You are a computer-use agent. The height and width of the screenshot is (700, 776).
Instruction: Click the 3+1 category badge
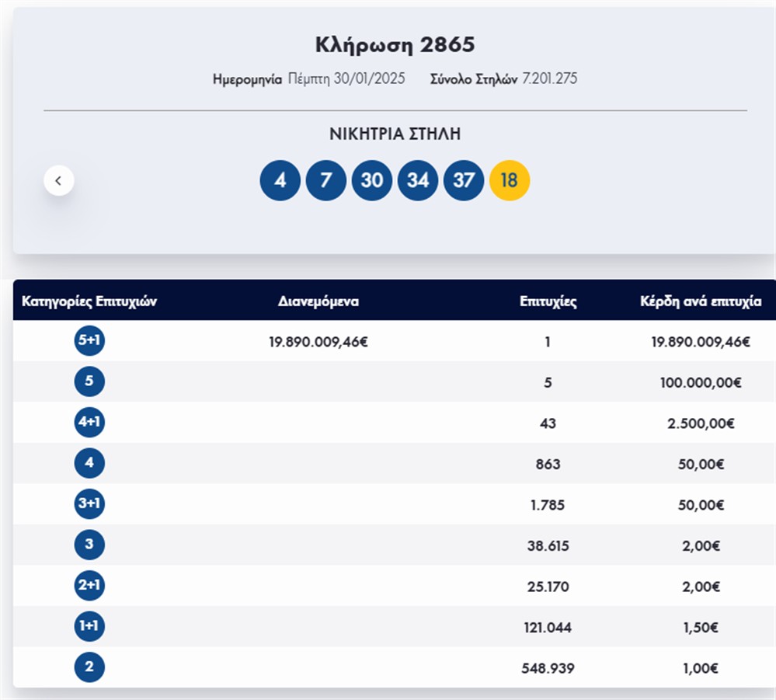click(89, 504)
